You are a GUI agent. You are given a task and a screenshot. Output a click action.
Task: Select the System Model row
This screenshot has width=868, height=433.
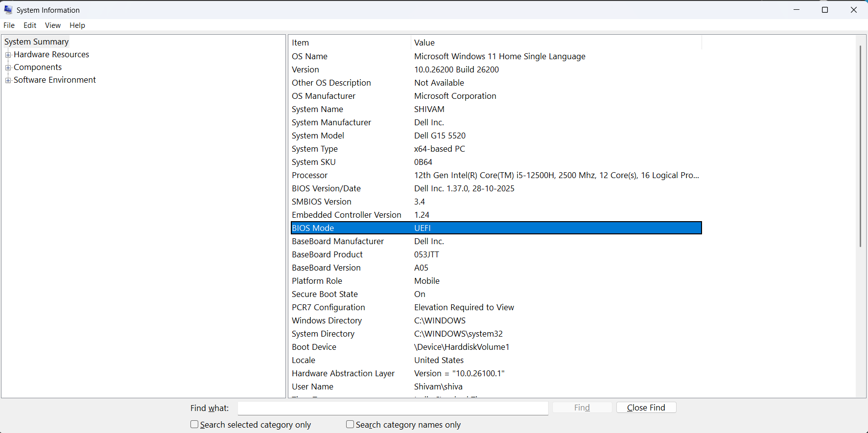point(496,136)
